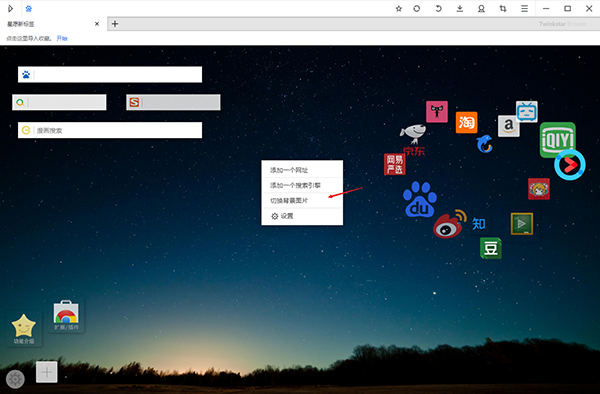This screenshot has width=600, height=394.
Task: Open the Chrome extensions 扩展/插件 tile
Action: pyautogui.click(x=66, y=316)
